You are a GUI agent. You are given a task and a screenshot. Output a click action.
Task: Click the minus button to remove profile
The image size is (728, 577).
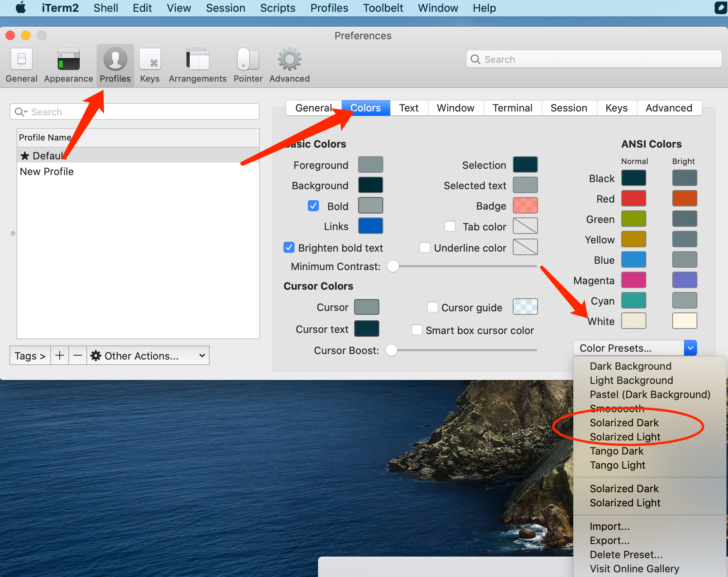click(x=78, y=356)
